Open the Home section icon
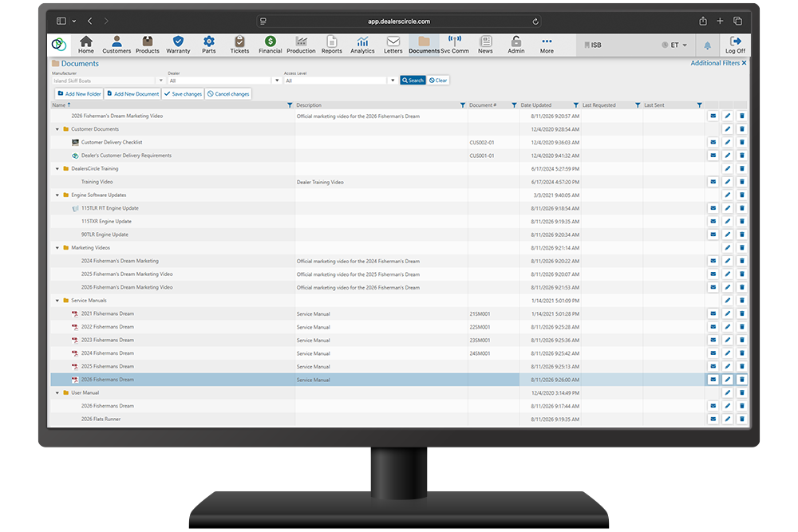This screenshot has height=532, width=798. click(x=86, y=41)
